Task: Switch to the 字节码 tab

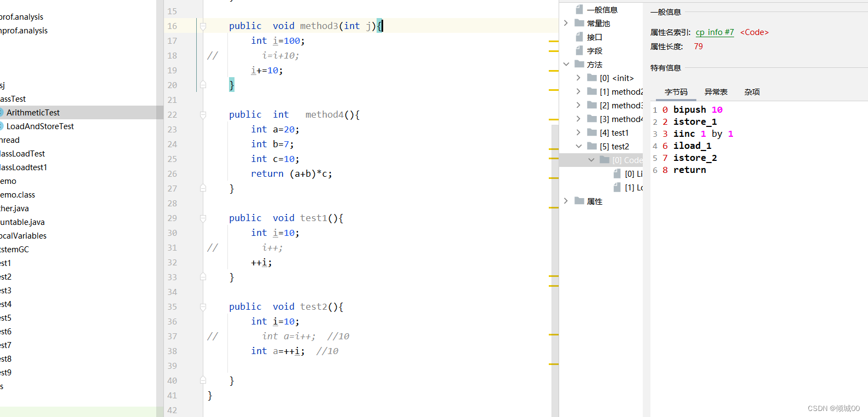Action: tap(676, 92)
